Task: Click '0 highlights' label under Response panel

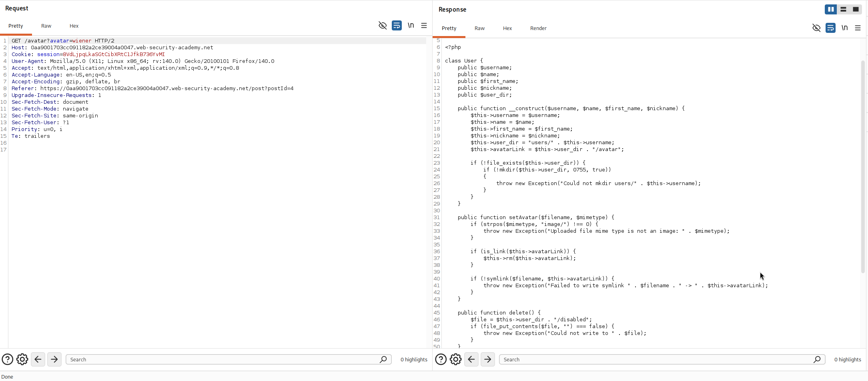Action: [848, 359]
